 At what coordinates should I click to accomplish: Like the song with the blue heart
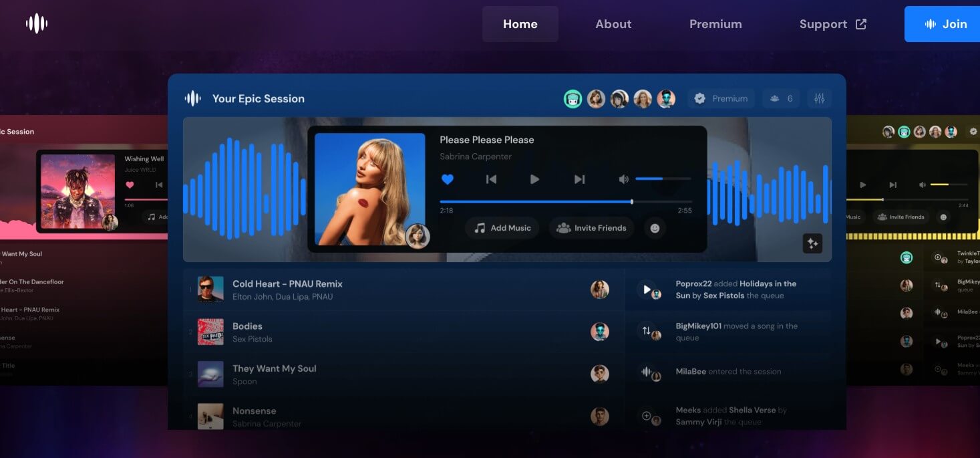(x=448, y=179)
